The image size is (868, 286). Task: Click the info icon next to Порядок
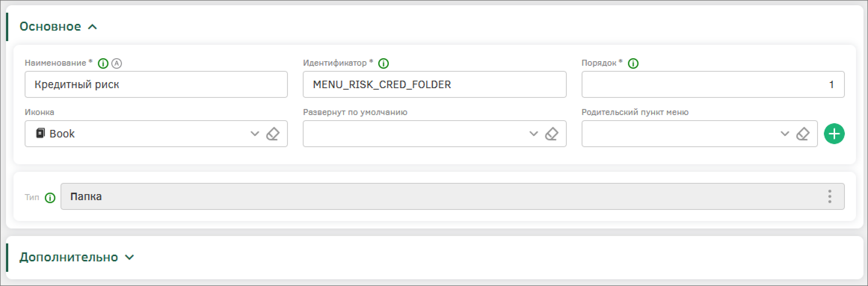point(633,63)
